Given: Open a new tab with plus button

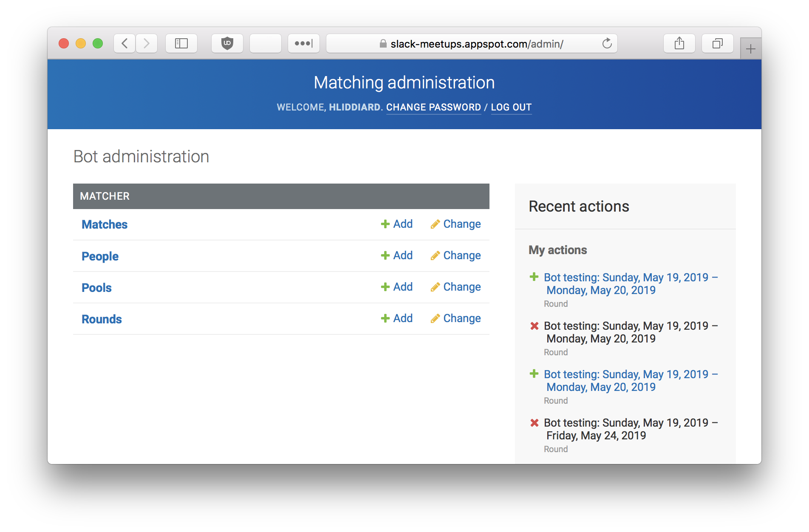Looking at the screenshot, I should tap(751, 49).
